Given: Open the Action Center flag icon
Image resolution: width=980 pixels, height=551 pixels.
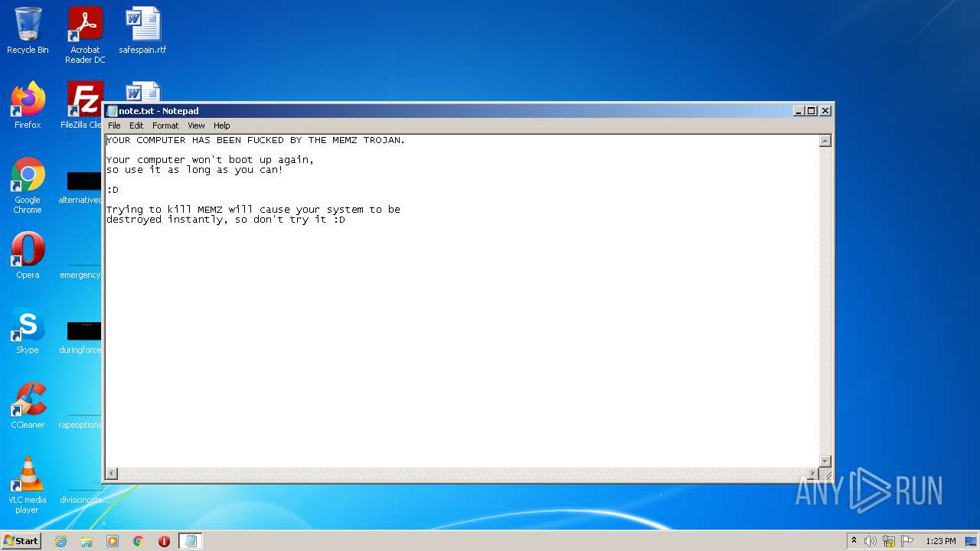Looking at the screenshot, I should coord(907,541).
